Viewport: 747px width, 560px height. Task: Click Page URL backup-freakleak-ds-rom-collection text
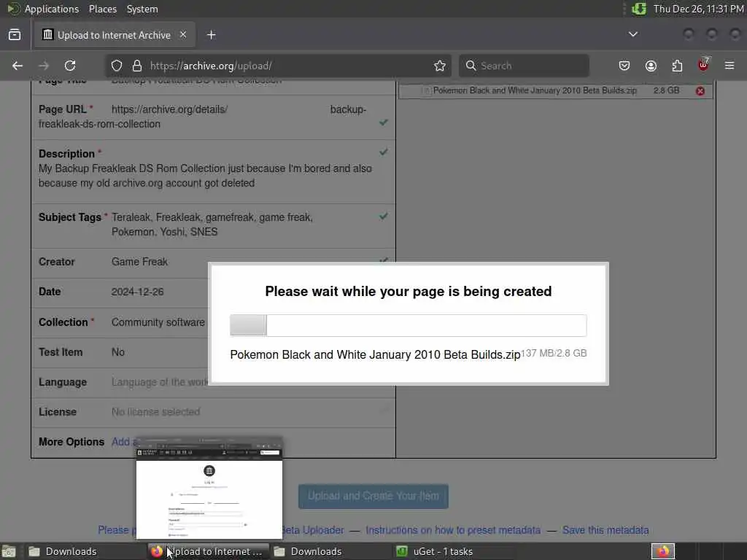202,117
